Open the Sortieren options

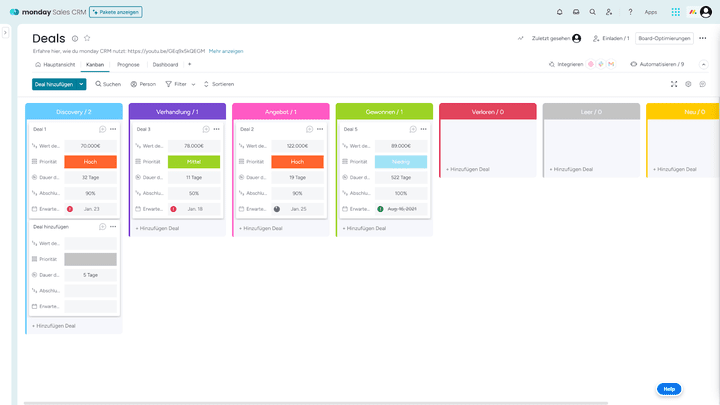tap(219, 84)
